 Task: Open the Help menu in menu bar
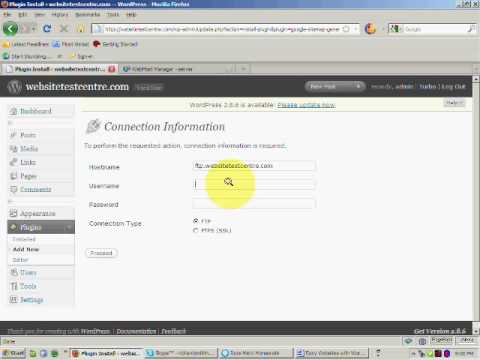pos(131,15)
